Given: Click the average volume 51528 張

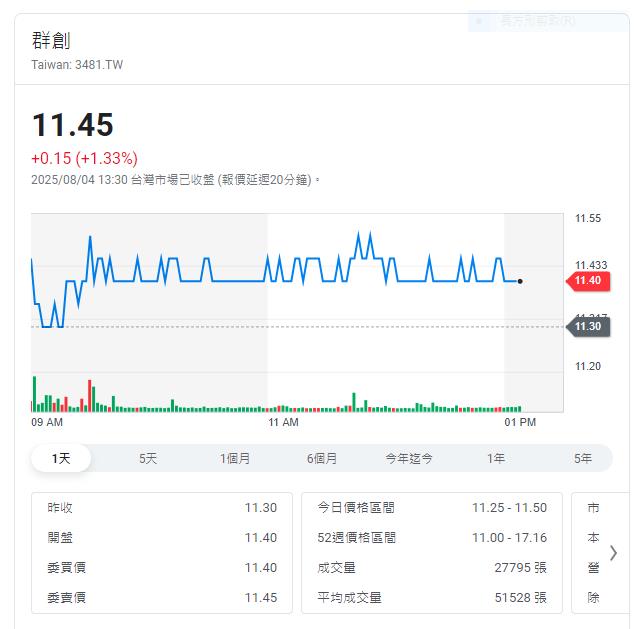Looking at the screenshot, I should (x=521, y=598).
